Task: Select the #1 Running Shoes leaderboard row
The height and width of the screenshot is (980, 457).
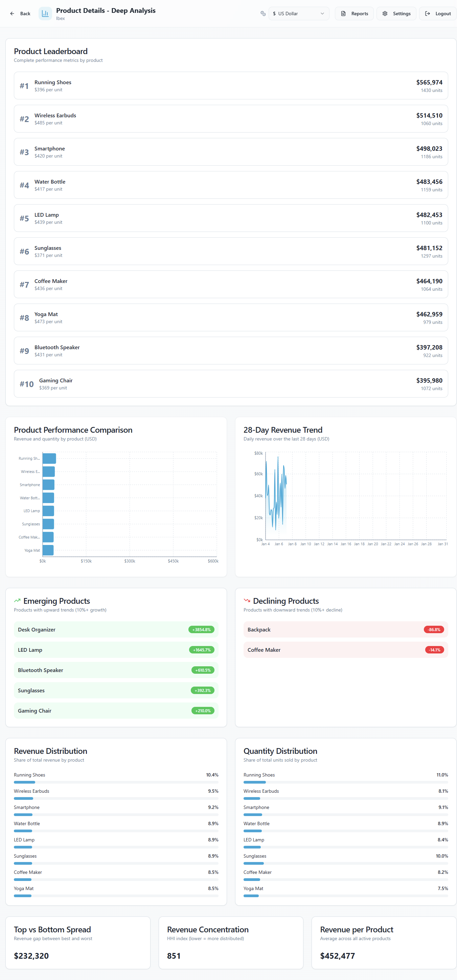Action: click(x=231, y=86)
